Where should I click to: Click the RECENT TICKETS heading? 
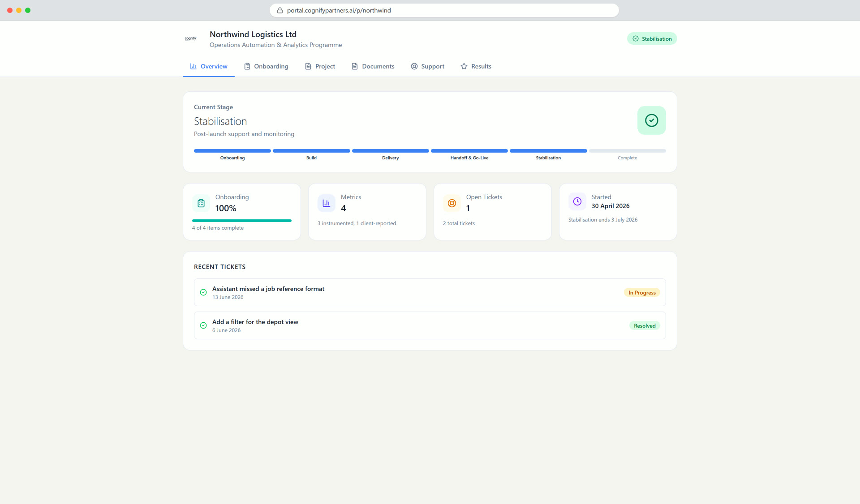pos(220,267)
